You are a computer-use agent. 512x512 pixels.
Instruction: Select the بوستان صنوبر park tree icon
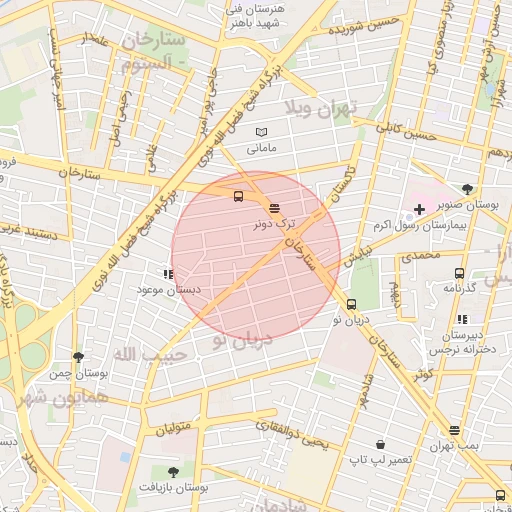point(467,190)
